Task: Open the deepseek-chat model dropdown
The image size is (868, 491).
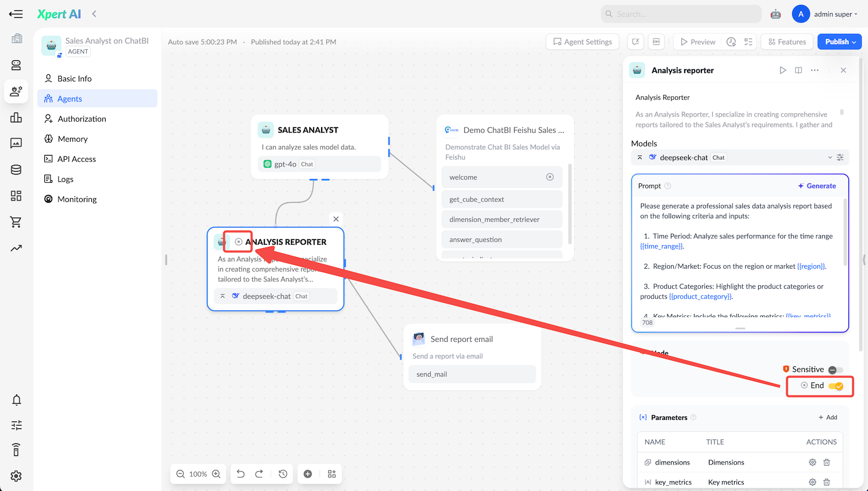Action: [830, 157]
